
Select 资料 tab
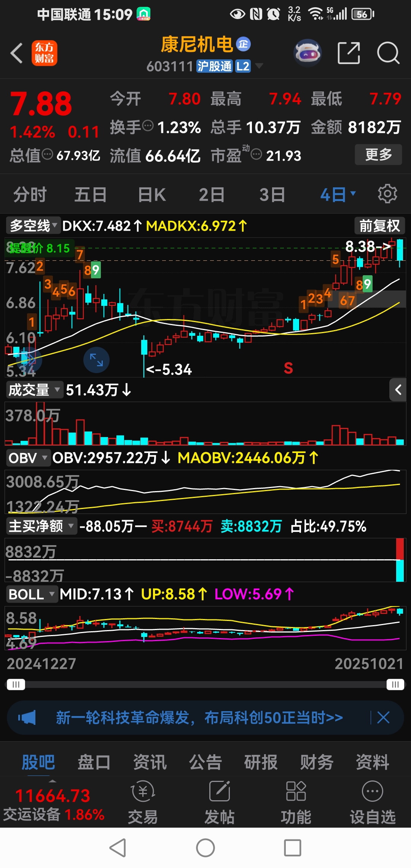coord(372,762)
